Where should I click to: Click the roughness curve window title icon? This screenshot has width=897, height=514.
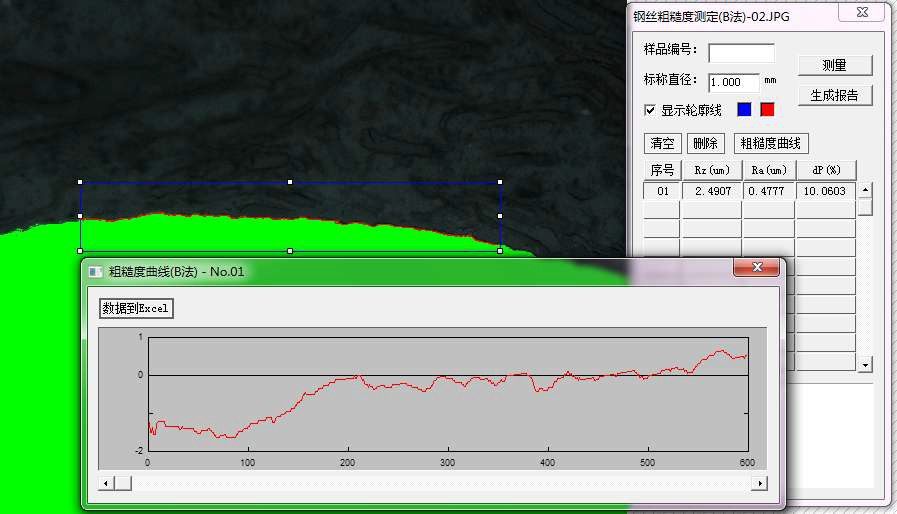tap(96, 272)
